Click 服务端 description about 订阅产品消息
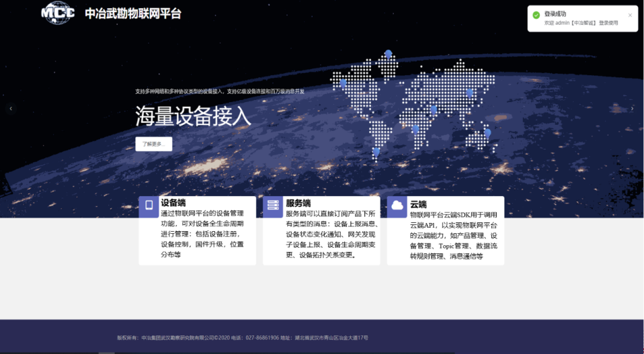Viewport: 644px width, 354px height. (x=332, y=234)
